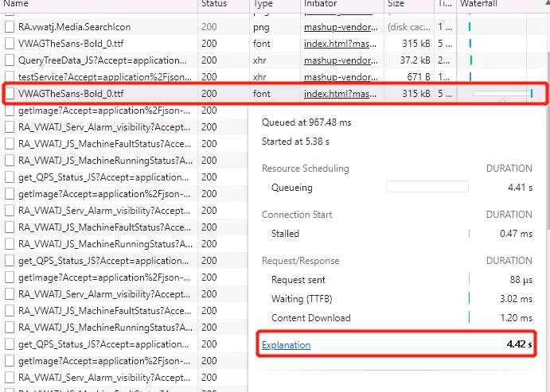Click the Stalled timing label
This screenshot has width=550, height=392.
tap(285, 234)
